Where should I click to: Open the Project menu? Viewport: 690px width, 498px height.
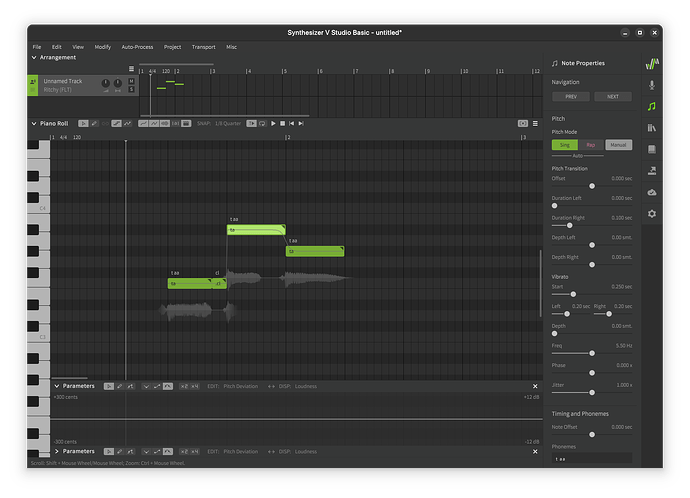(x=172, y=47)
